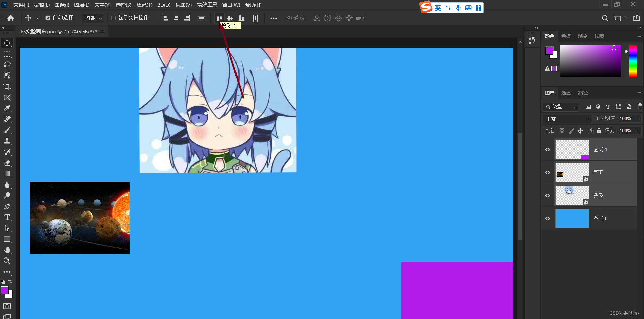Switch to the 色板 tab

[x=566, y=36]
